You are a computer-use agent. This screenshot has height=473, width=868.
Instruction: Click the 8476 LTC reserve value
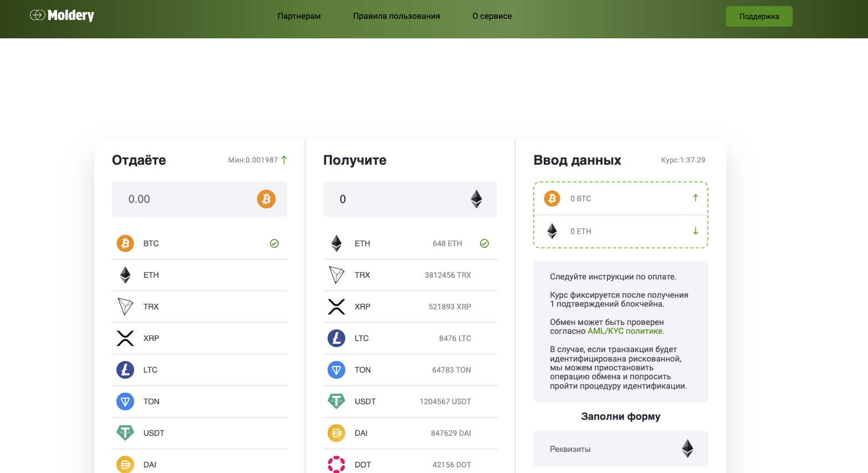coord(455,338)
